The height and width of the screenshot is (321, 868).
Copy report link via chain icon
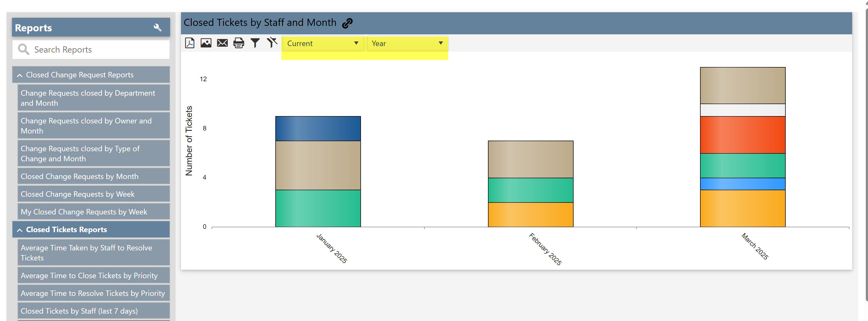click(347, 23)
